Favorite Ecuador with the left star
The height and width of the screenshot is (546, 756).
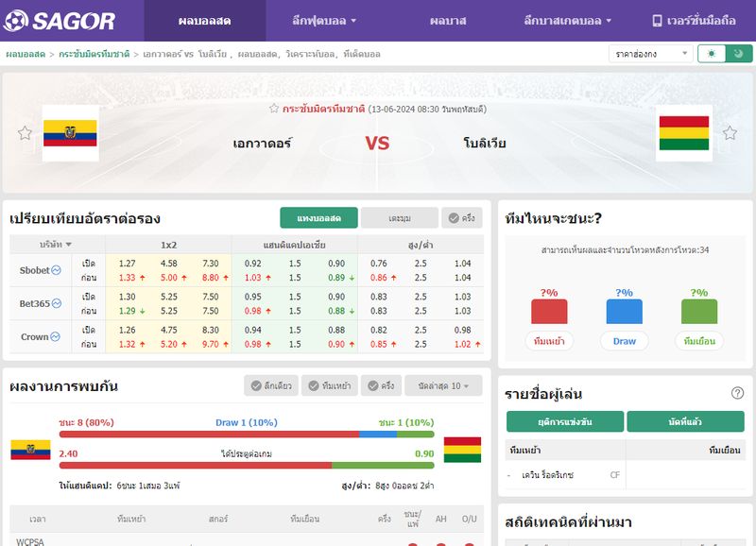coord(25,133)
